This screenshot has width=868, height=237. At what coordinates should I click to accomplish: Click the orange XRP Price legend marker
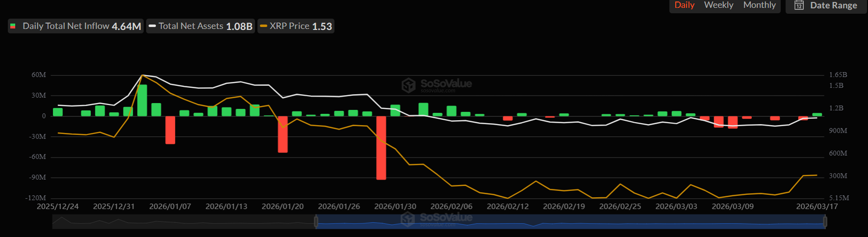[263, 26]
